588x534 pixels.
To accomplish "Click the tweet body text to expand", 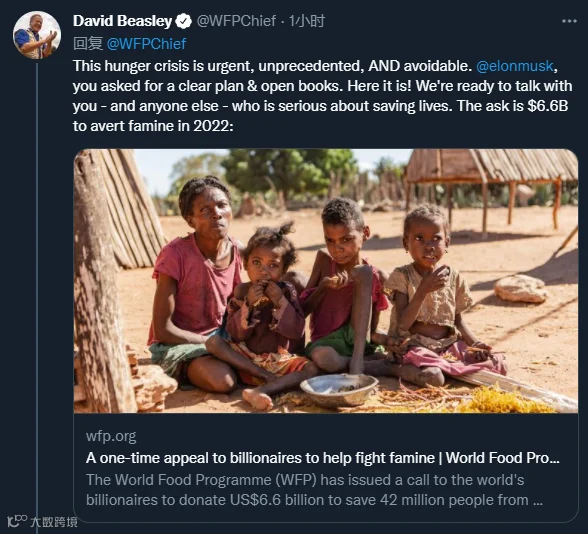I will [x=322, y=96].
